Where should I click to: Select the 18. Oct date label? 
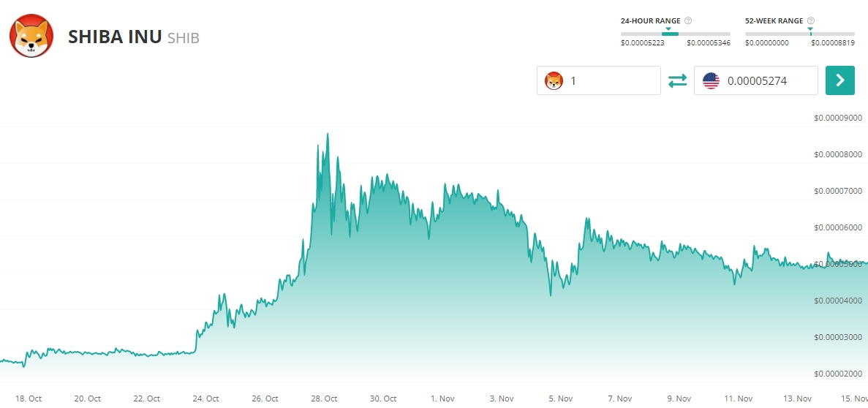coord(29,398)
